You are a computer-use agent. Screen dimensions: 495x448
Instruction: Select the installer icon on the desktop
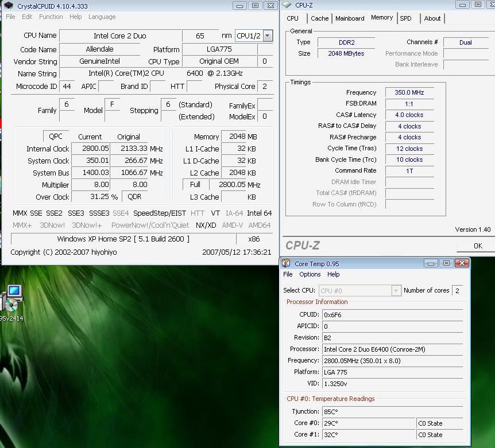click(11, 298)
